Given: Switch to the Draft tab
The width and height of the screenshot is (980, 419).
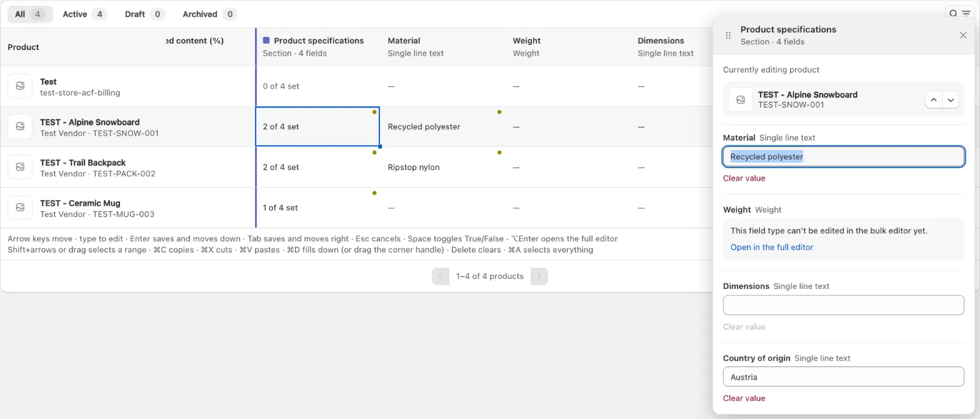Looking at the screenshot, I should coord(144,14).
